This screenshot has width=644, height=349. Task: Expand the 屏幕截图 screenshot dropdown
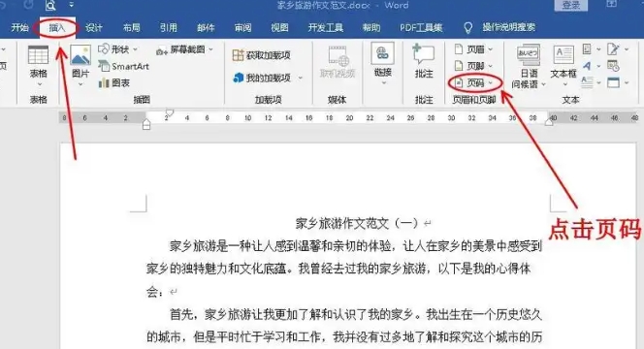(x=211, y=49)
